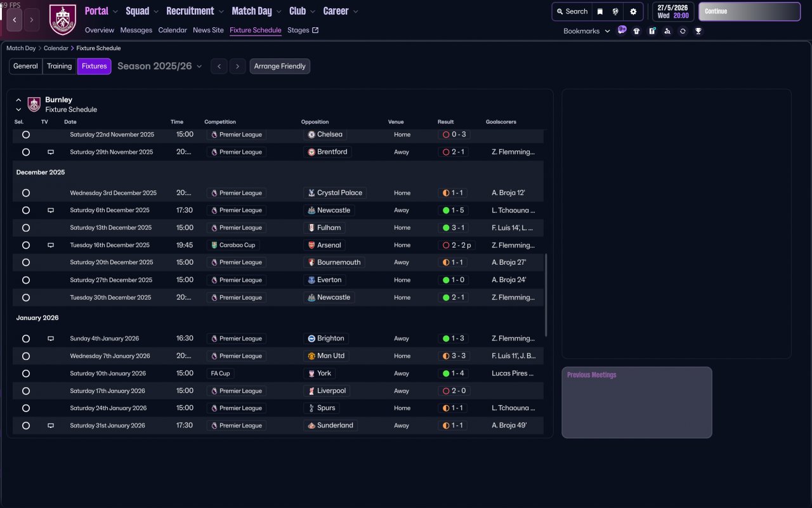Open the Bookmarks dropdown
Viewport: 812px width, 508px height.
(x=587, y=31)
